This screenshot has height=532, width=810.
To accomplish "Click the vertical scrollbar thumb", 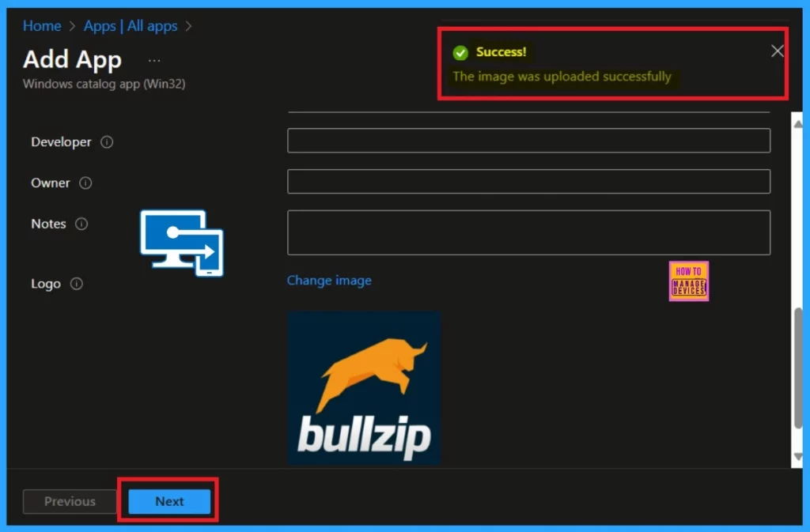I will (798, 368).
